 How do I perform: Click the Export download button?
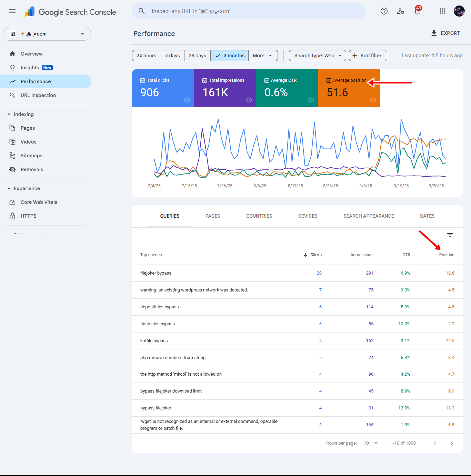click(x=445, y=33)
